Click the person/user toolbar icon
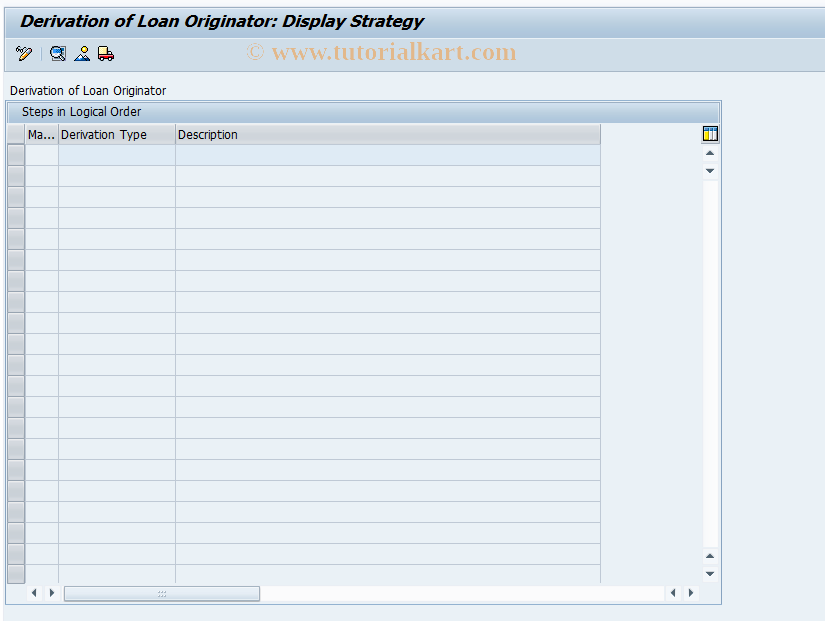Screen dimensions: 825x621 (82, 54)
